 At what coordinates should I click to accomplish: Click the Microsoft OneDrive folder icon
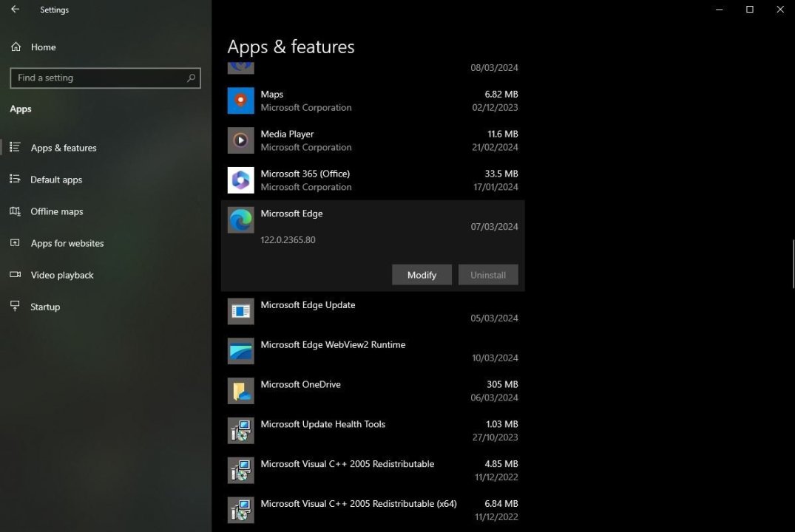coord(240,391)
